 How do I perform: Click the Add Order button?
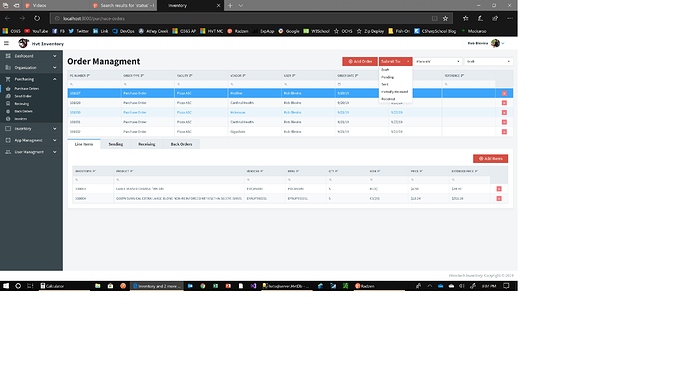coord(360,62)
